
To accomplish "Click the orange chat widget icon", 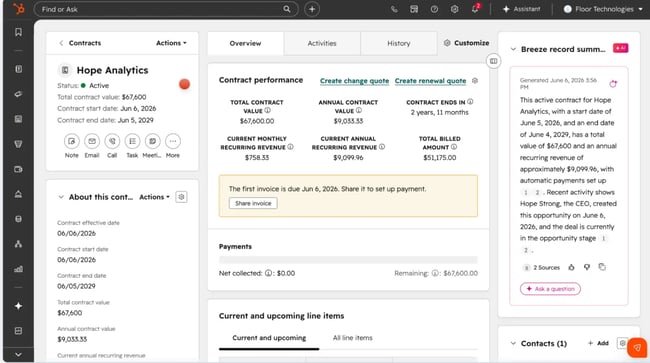I will tap(637, 348).
